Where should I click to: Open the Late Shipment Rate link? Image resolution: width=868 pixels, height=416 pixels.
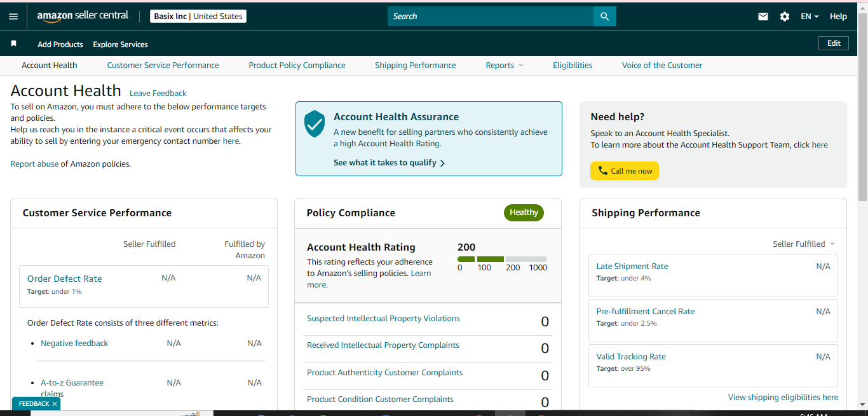click(632, 267)
